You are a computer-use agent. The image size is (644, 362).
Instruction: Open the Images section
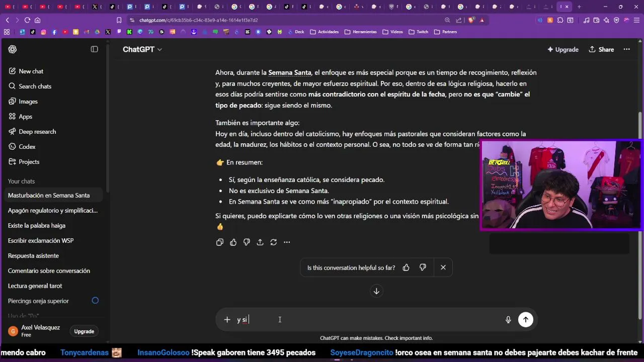click(53, 102)
